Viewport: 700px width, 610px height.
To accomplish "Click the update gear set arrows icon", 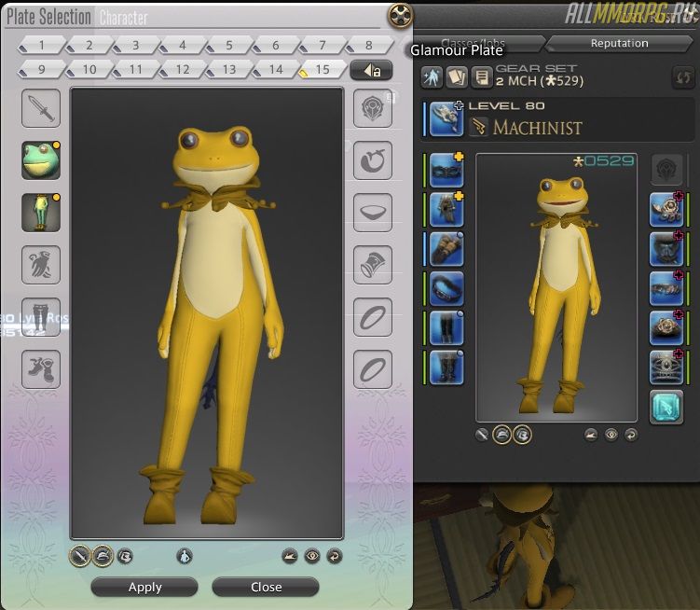I will (683, 77).
